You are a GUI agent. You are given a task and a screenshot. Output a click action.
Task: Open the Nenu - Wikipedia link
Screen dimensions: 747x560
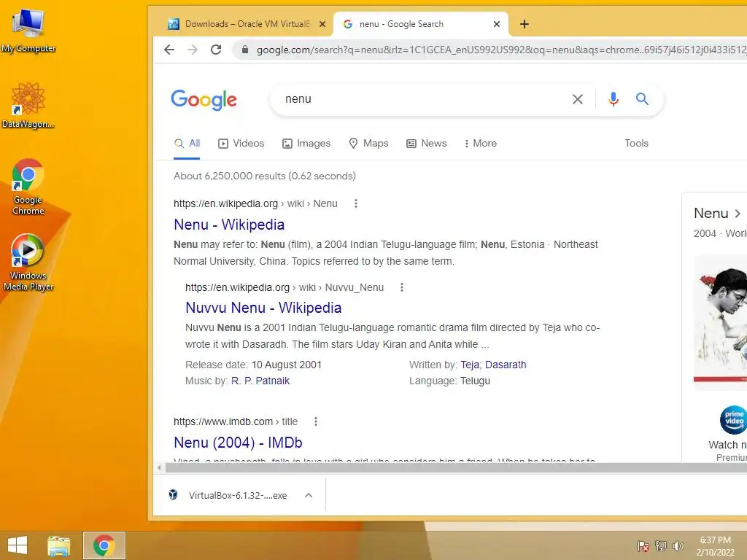click(229, 225)
